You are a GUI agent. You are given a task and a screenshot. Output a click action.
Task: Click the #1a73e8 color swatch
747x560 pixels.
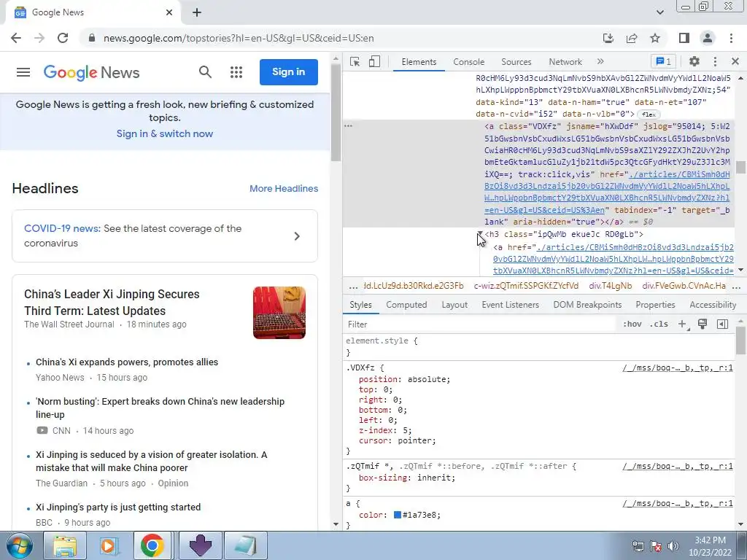click(398, 516)
